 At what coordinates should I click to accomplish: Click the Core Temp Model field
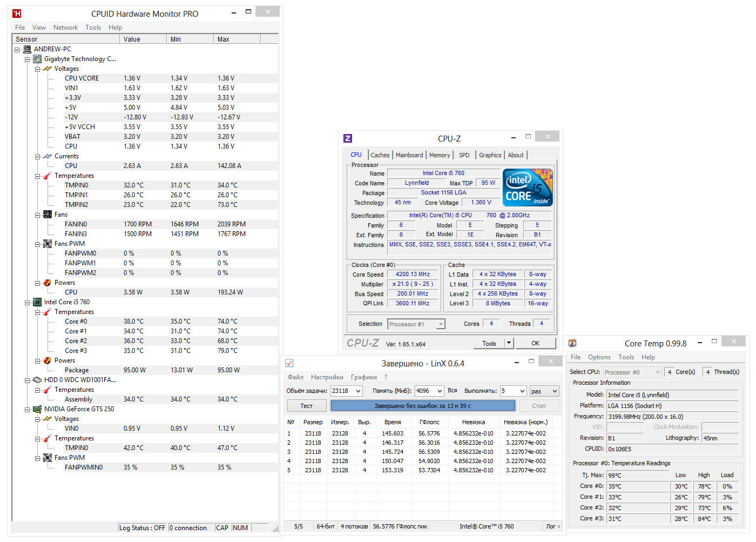point(672,395)
